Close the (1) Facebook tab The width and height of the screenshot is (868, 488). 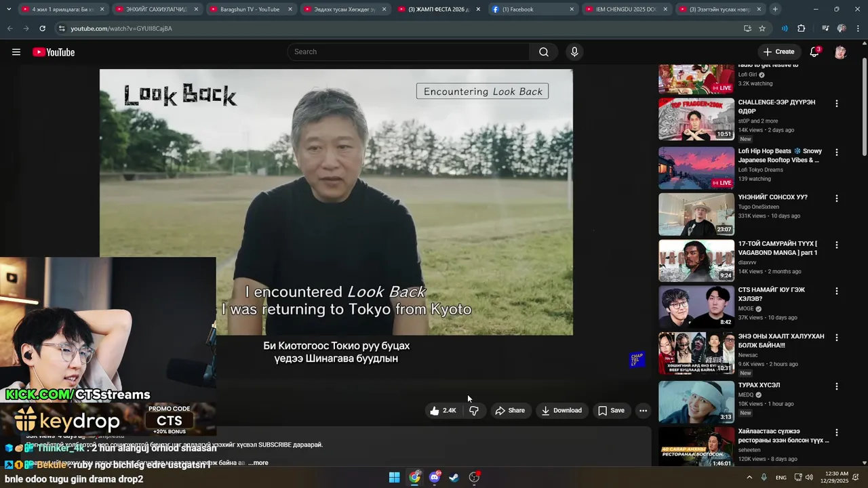pyautogui.click(x=572, y=9)
